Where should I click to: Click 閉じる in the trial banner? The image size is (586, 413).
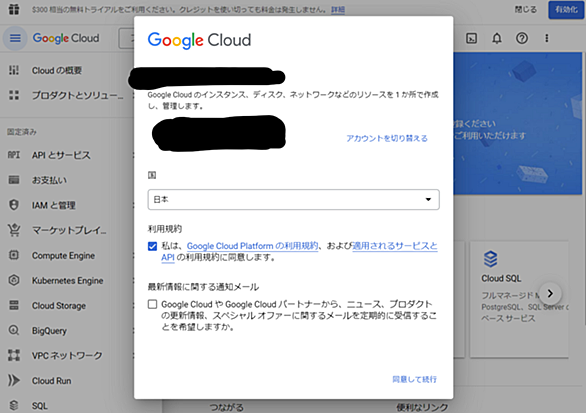coord(525,10)
